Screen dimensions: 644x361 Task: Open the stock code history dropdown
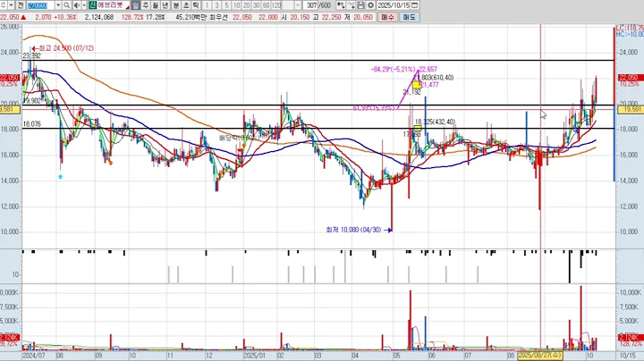tap(58, 5)
